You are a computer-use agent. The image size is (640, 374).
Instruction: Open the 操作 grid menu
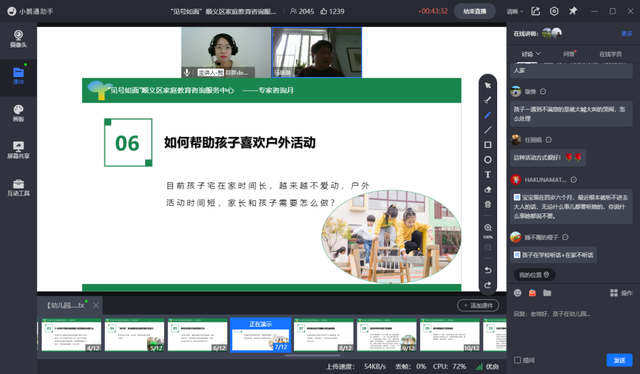[x=621, y=293]
